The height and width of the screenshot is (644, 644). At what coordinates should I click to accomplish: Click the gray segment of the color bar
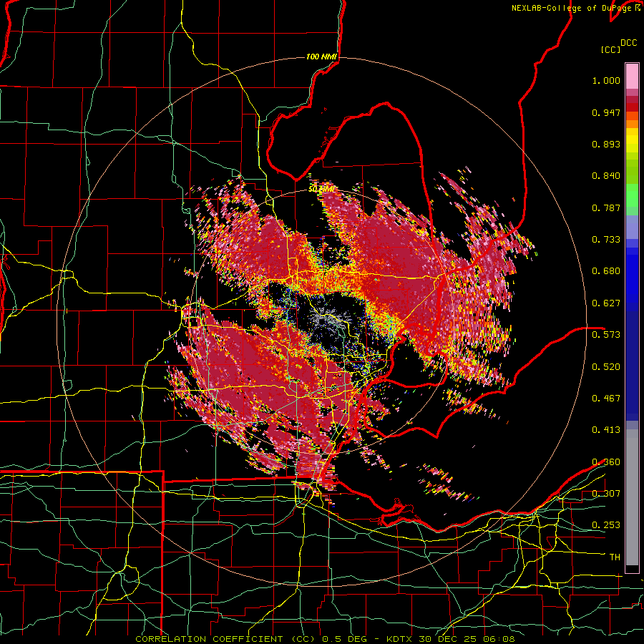632,497
